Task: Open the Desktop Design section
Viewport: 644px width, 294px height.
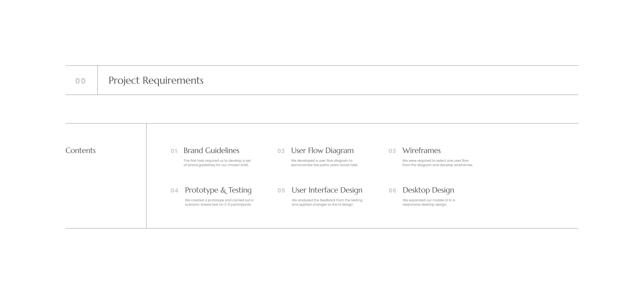Action: (428, 190)
